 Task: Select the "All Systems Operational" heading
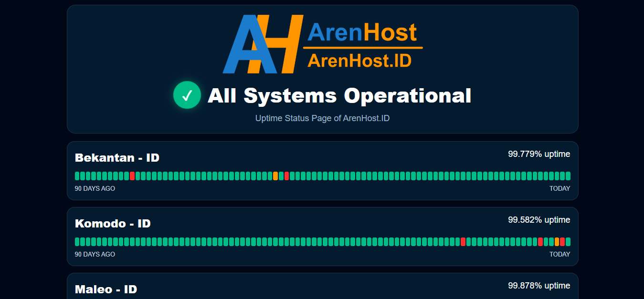click(x=339, y=95)
